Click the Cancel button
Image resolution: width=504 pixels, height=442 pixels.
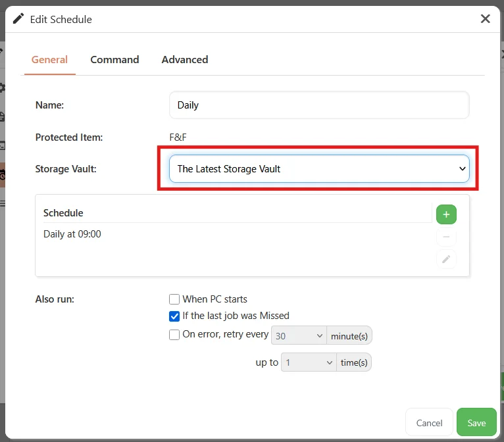pyautogui.click(x=429, y=422)
